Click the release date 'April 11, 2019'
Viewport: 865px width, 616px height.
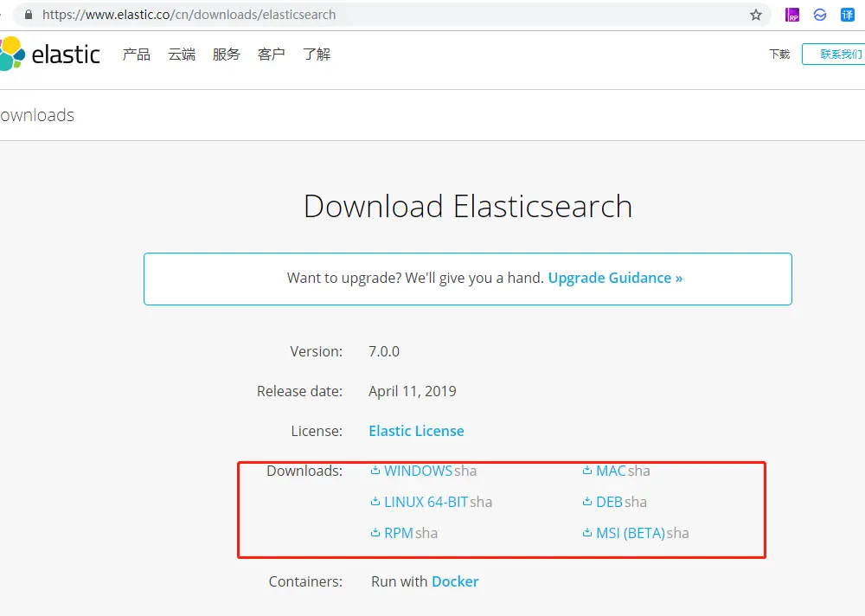412,391
